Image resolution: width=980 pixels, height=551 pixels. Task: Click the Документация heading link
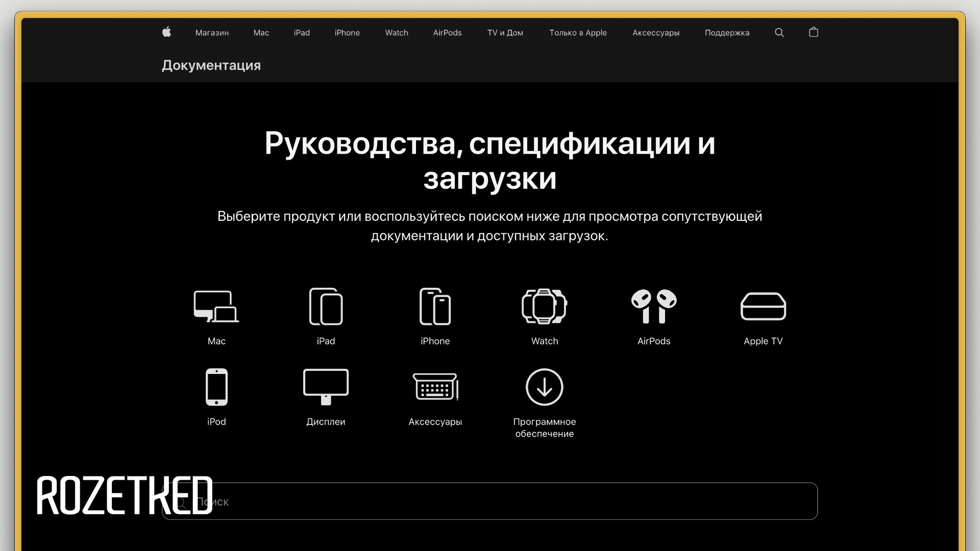tap(211, 65)
